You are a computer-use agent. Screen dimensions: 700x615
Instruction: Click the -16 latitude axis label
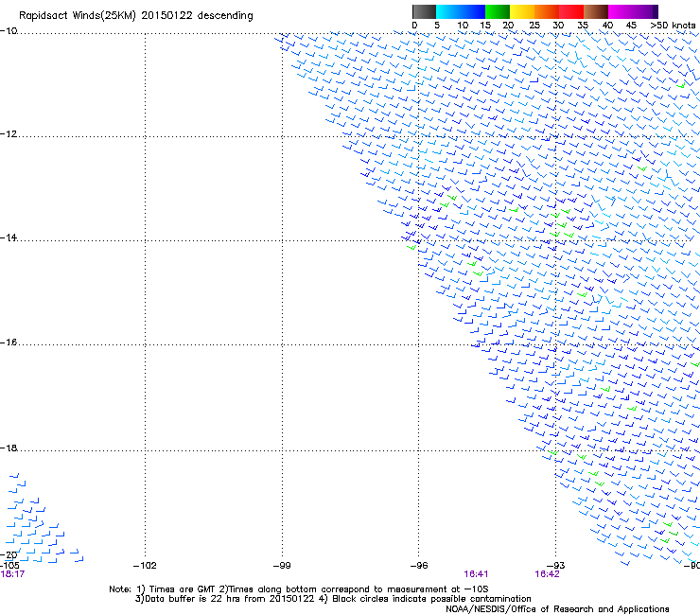(x=9, y=343)
